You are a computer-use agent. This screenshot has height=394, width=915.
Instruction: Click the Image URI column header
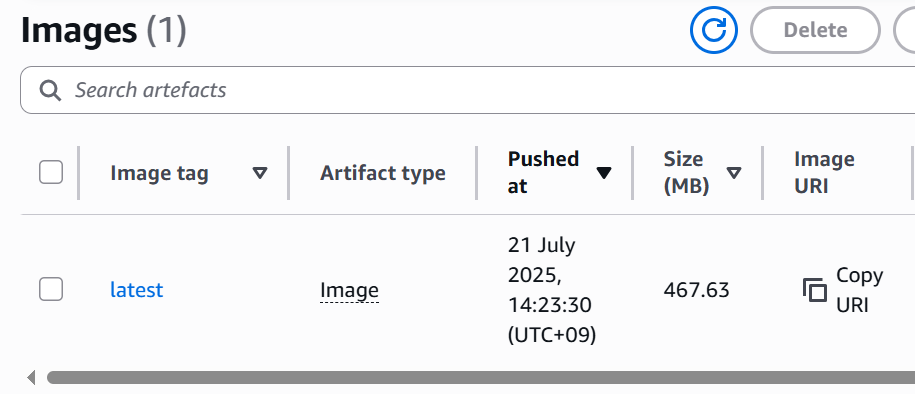point(824,173)
